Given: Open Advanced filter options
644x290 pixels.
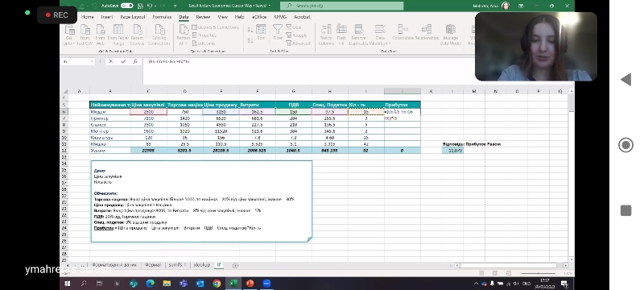Looking at the screenshot, I should [x=298, y=43].
